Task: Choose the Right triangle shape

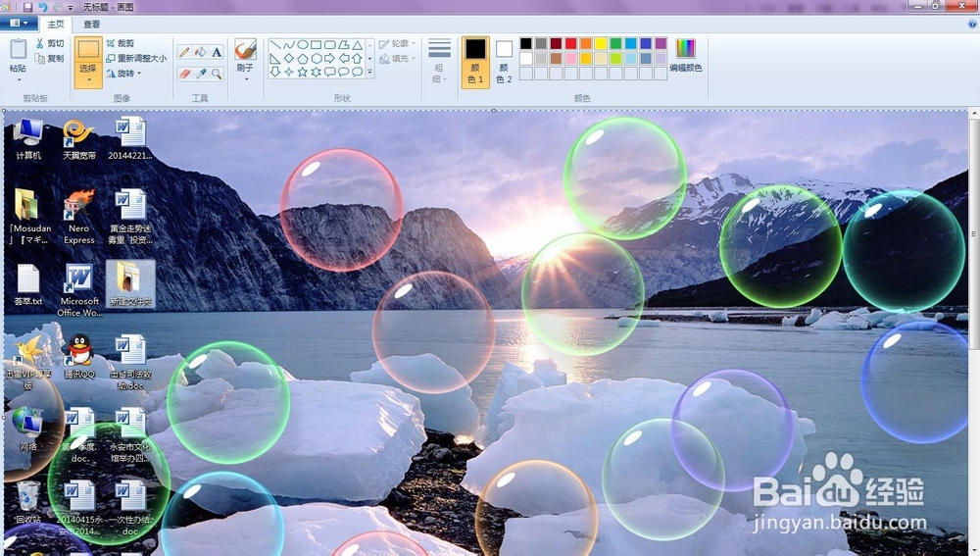Action: click(x=275, y=58)
